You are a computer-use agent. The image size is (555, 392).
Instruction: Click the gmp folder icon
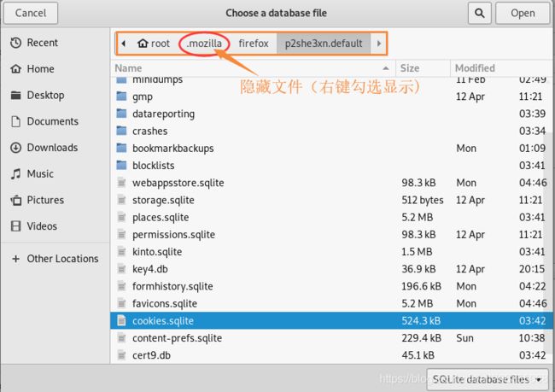coord(121,96)
